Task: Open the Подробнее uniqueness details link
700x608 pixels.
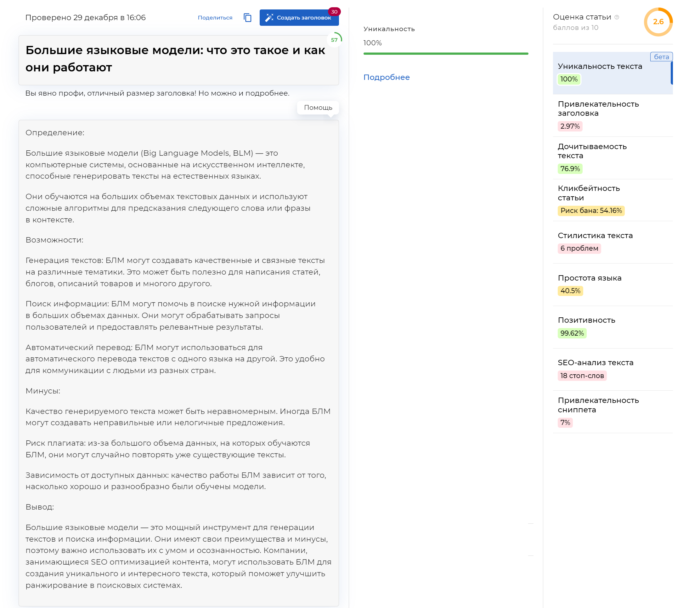Action: 386,77
